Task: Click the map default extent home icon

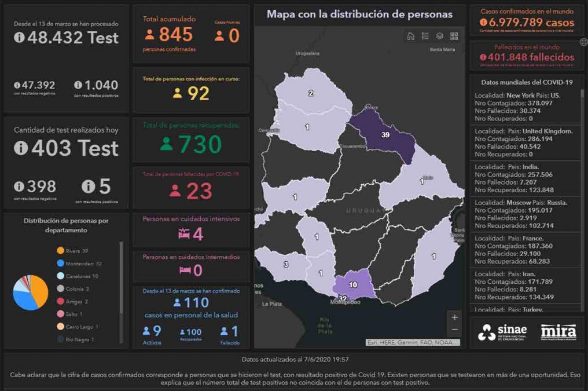Action: pyautogui.click(x=411, y=36)
